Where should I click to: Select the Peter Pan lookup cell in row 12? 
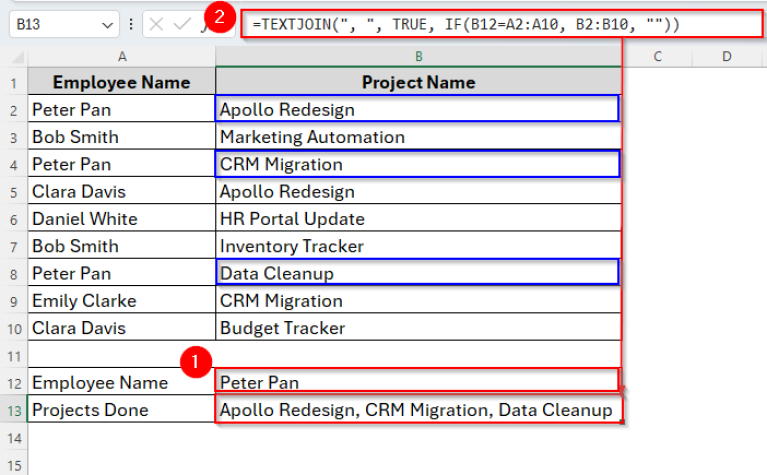tap(418, 382)
